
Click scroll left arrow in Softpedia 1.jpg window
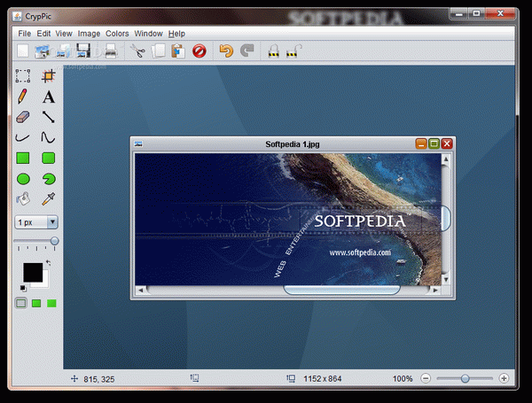click(x=140, y=290)
